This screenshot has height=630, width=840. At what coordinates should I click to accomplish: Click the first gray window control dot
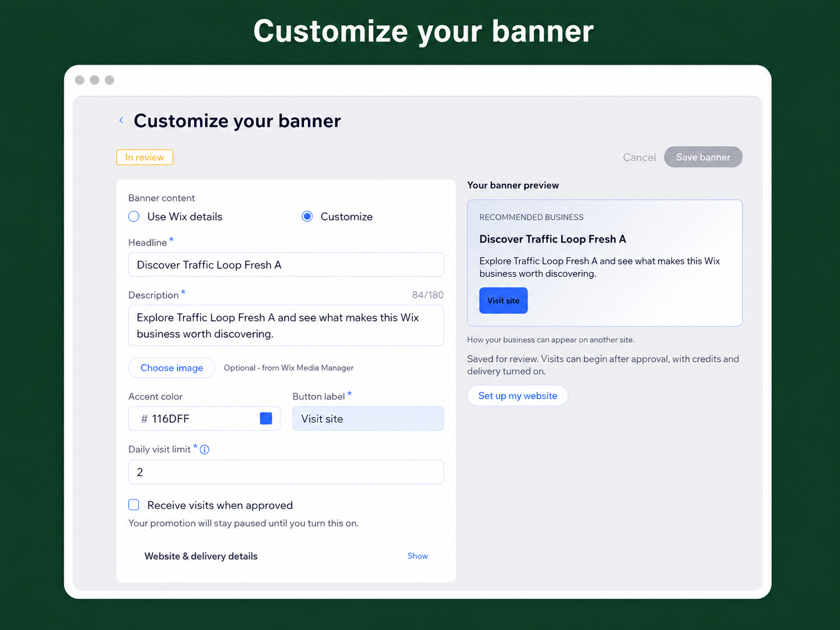79,80
